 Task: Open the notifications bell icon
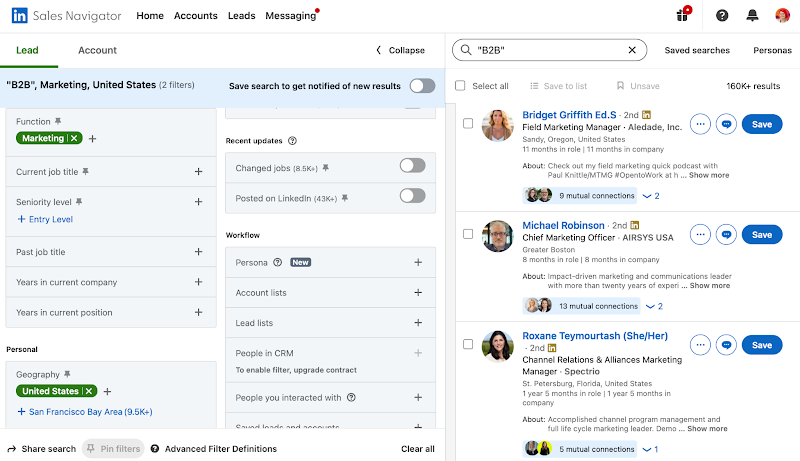click(x=752, y=15)
